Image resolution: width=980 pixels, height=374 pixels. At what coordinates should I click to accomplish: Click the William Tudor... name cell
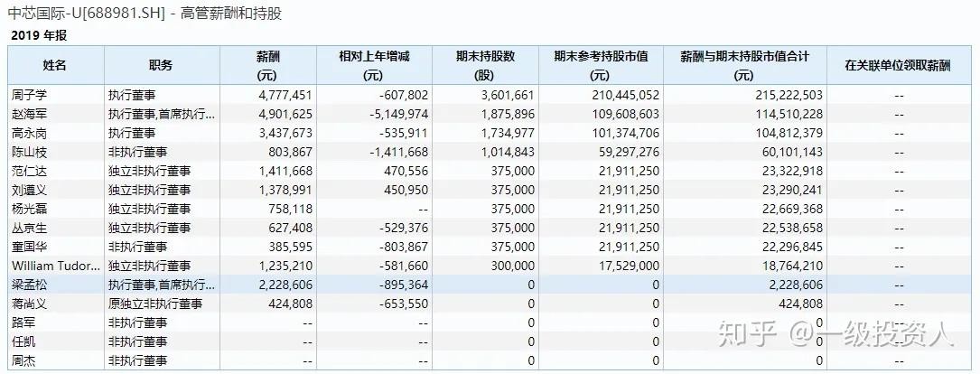(x=52, y=266)
